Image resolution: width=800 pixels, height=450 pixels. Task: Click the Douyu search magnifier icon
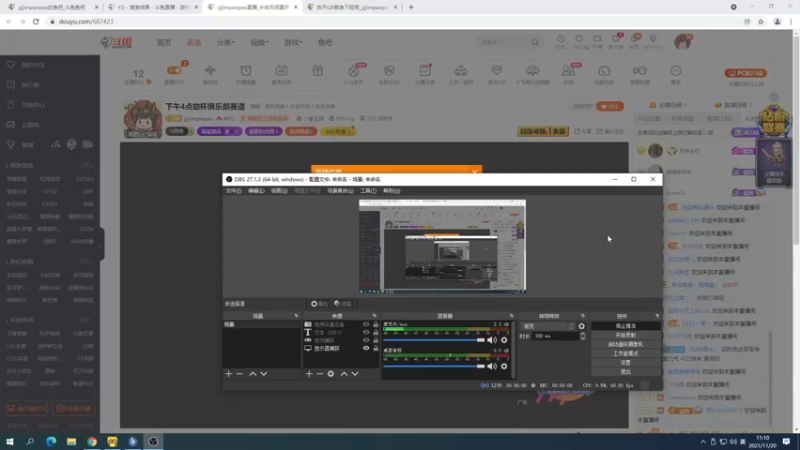coord(535,42)
